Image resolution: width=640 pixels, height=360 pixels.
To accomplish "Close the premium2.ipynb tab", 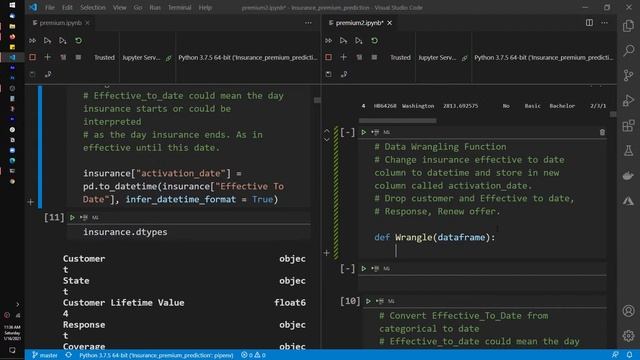I will click(x=389, y=23).
